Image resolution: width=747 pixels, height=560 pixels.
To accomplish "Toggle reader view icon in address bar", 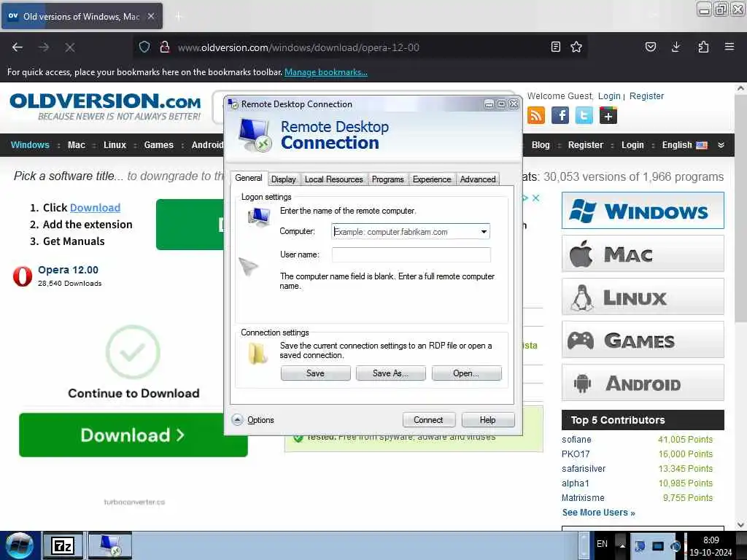I will tap(555, 47).
